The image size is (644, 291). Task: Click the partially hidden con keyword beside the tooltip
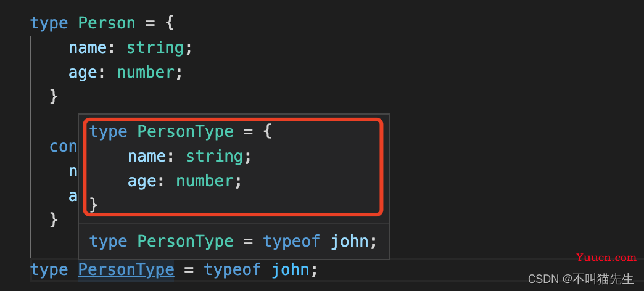[64, 147]
